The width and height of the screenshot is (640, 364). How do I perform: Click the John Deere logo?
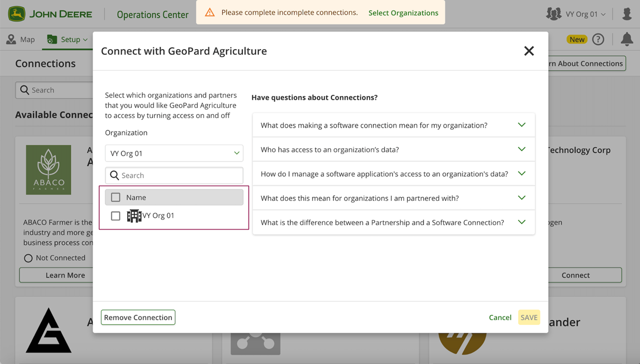click(50, 14)
